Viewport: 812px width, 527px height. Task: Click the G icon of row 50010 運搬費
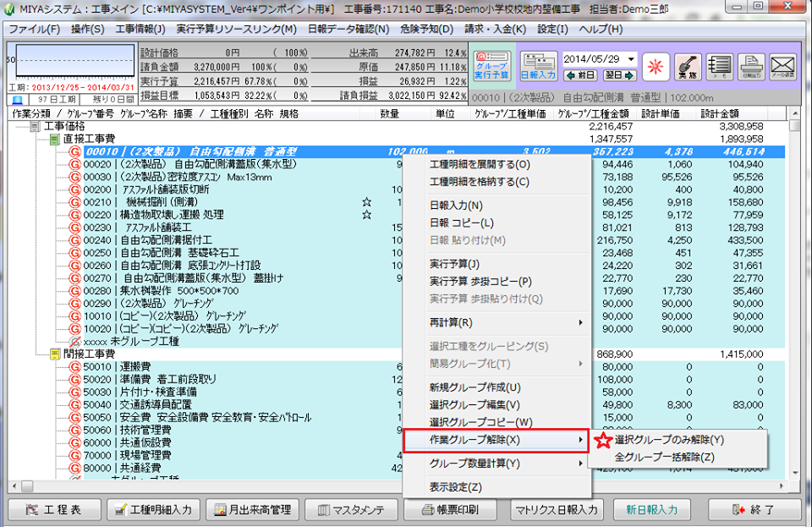click(75, 367)
